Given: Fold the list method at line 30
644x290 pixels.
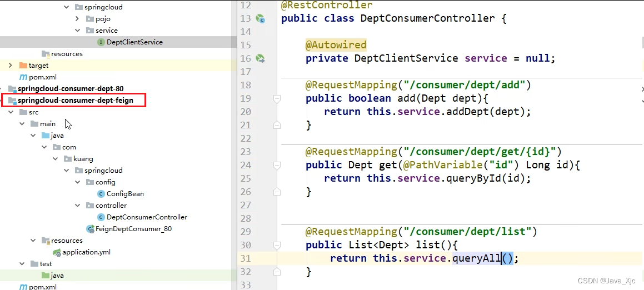Looking at the screenshot, I should (x=277, y=245).
